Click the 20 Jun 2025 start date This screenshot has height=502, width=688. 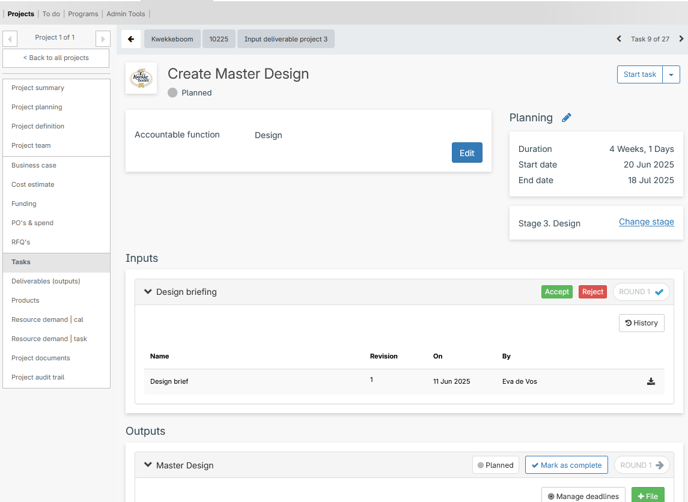pyautogui.click(x=649, y=165)
